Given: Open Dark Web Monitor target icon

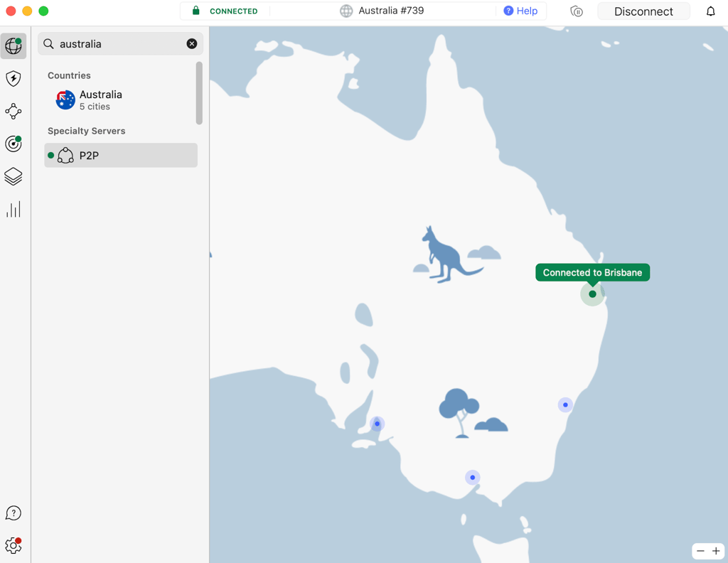Looking at the screenshot, I should click(x=13, y=144).
